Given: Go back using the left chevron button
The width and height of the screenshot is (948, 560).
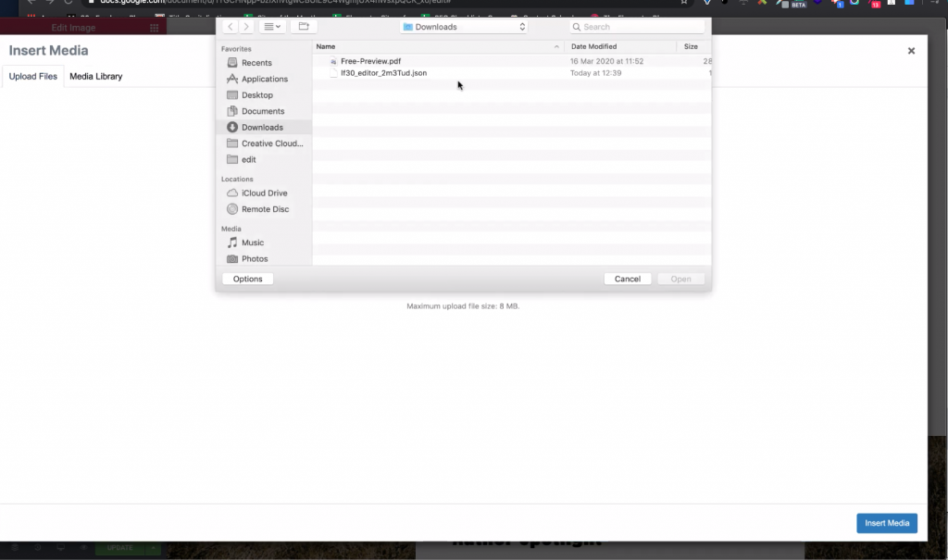Looking at the screenshot, I should [x=231, y=27].
